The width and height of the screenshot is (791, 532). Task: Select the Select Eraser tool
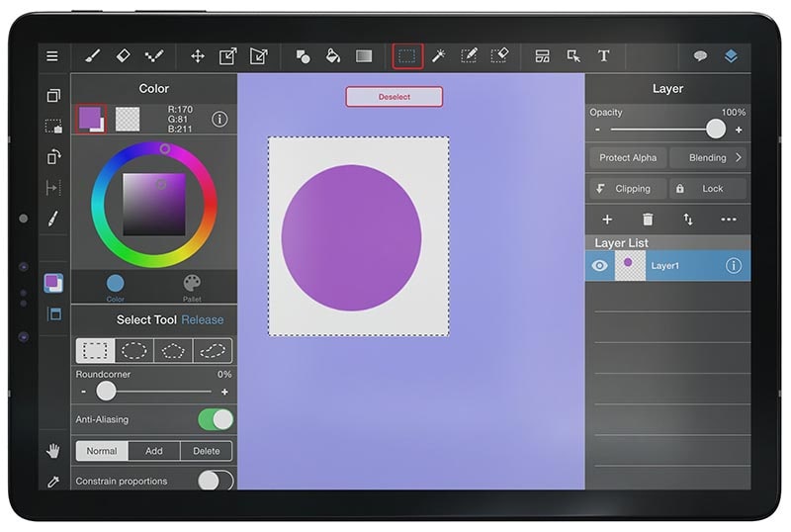point(500,56)
